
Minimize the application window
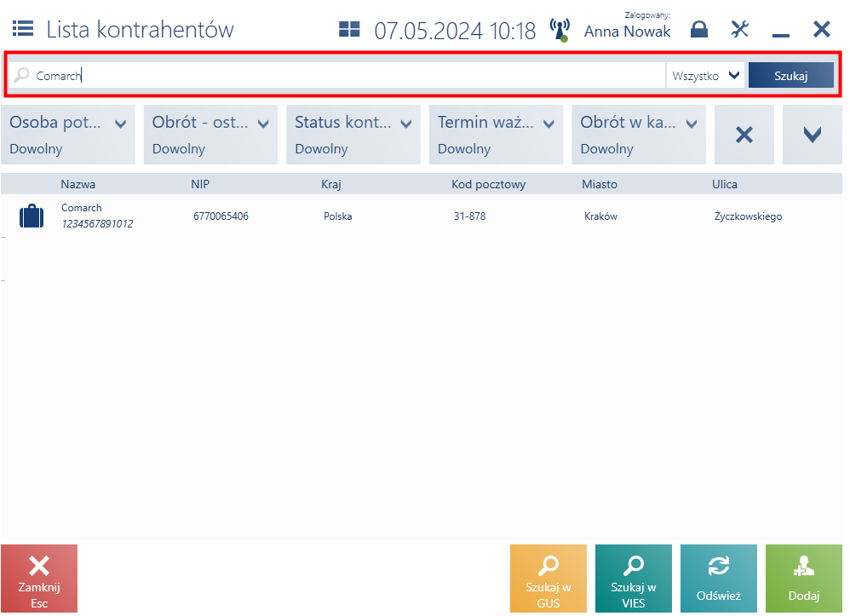tap(781, 35)
